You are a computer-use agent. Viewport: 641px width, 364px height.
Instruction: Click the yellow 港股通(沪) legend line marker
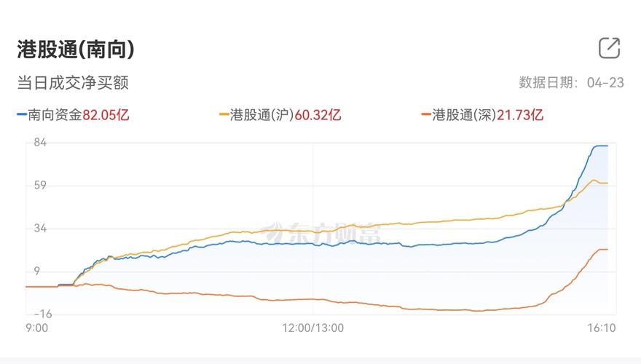tap(224, 115)
